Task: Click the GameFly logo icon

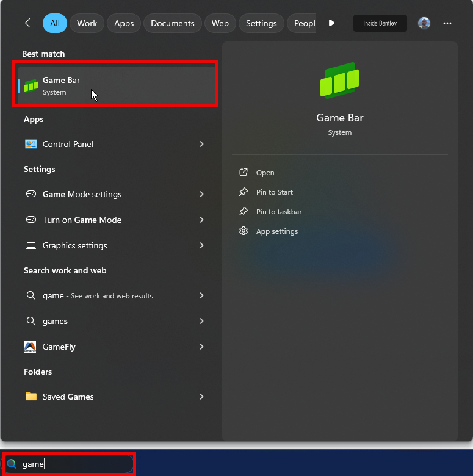Action: coord(30,347)
